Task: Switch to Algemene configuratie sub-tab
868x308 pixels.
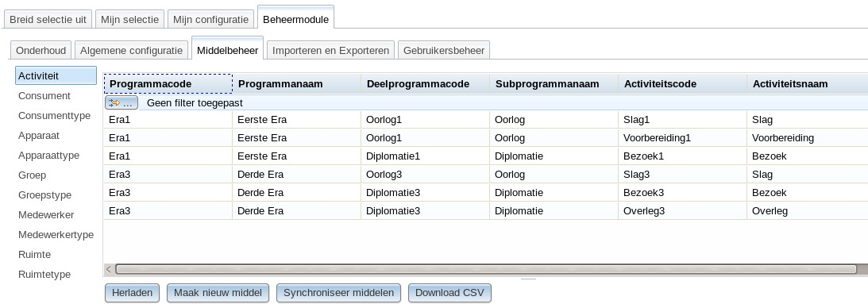Action: point(131,50)
